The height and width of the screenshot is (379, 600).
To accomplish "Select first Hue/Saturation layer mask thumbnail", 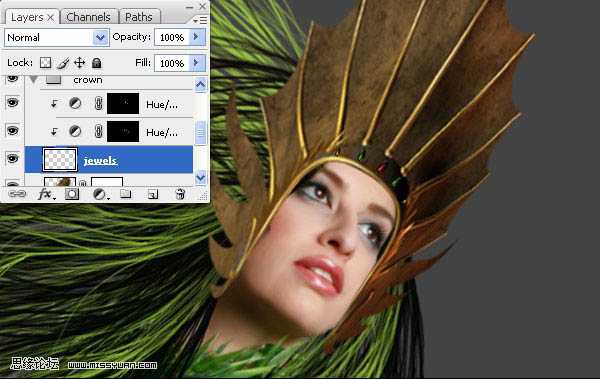I will (x=123, y=103).
